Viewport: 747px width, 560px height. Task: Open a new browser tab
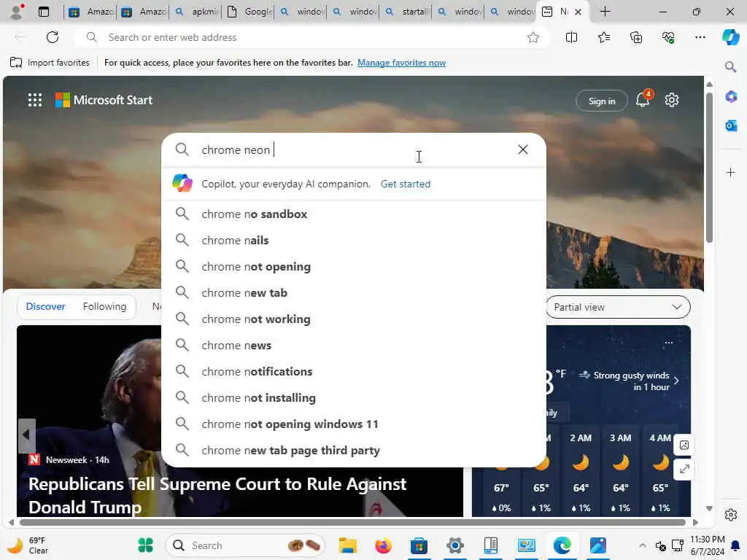(605, 12)
